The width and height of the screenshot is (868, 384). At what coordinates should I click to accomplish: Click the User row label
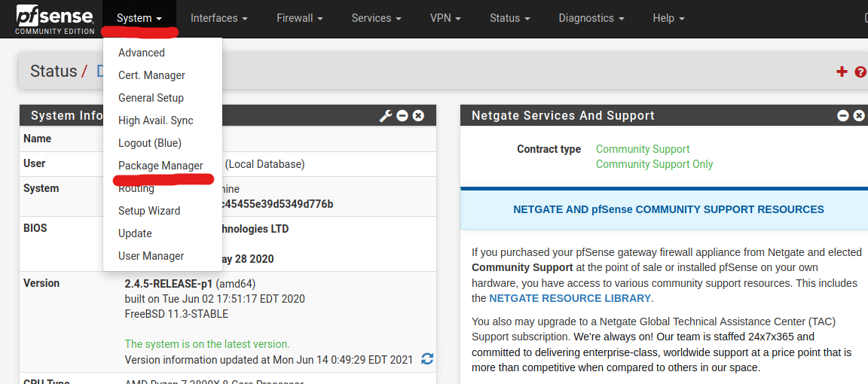(x=35, y=164)
